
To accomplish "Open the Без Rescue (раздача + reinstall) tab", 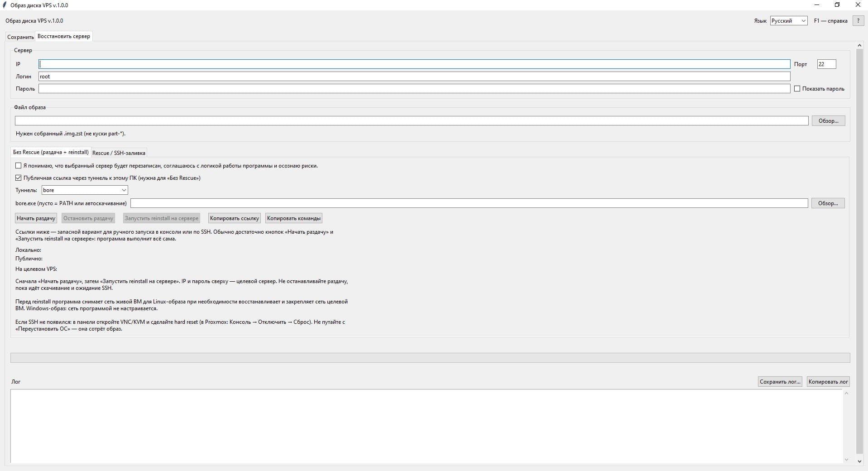I will point(51,152).
